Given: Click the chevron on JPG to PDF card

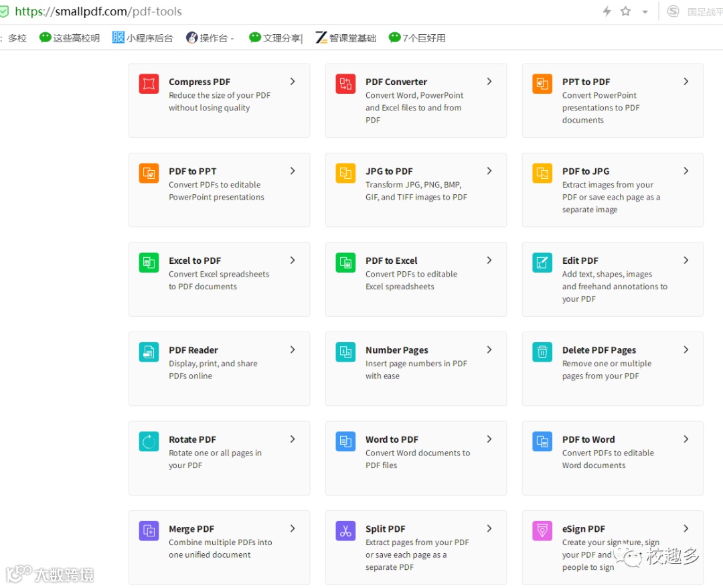Looking at the screenshot, I should pyautogui.click(x=489, y=171).
